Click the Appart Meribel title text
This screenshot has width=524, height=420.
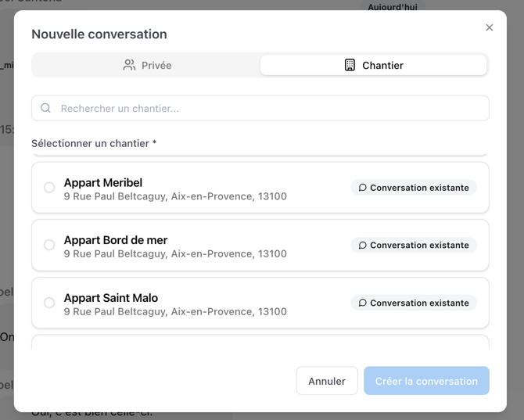point(103,183)
